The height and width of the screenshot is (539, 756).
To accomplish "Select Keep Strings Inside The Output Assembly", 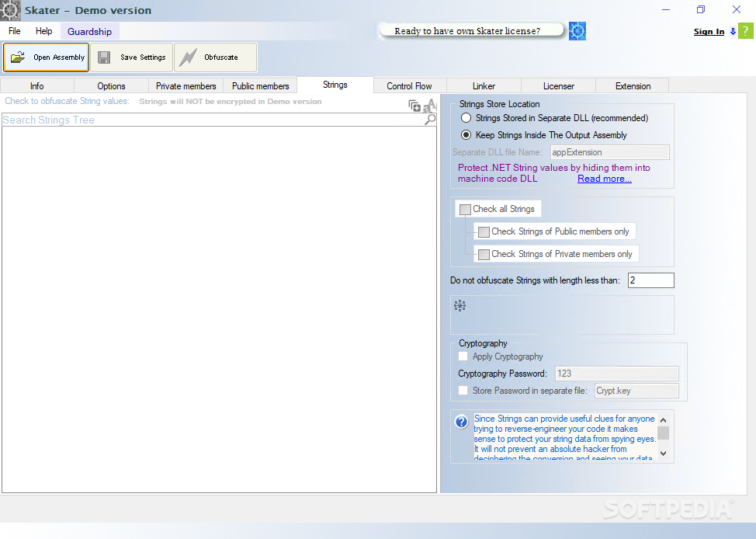I will tap(466, 135).
